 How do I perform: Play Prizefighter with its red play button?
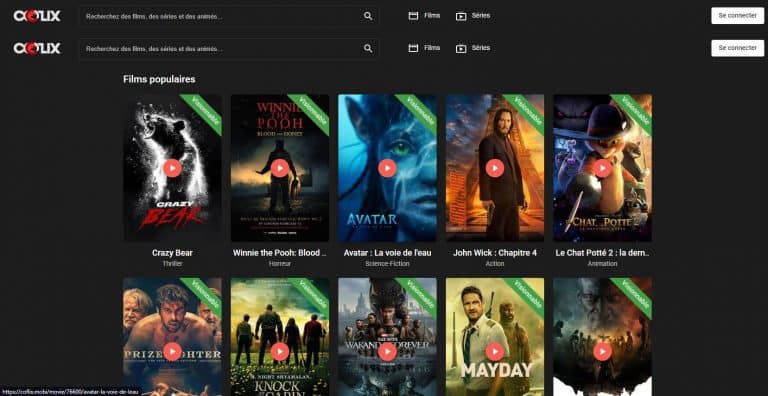pyautogui.click(x=172, y=351)
